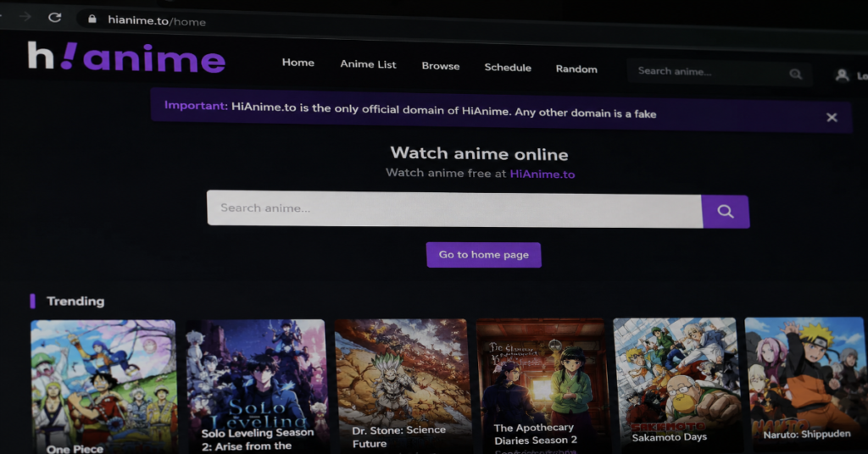Image resolution: width=868 pixels, height=454 pixels.
Task: Dismiss the Important domain notice banner
Action: tap(832, 117)
